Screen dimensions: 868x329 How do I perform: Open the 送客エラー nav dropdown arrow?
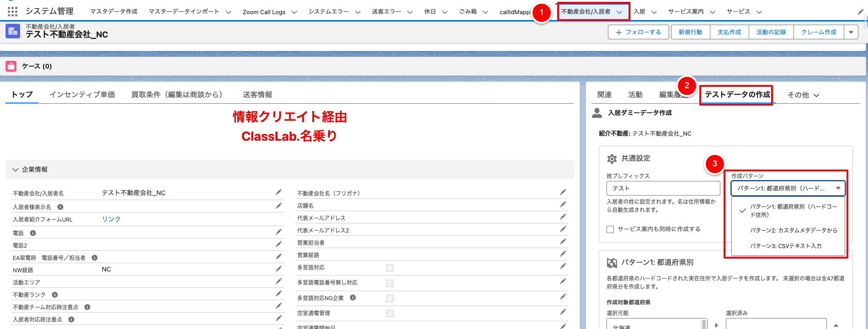pyautogui.click(x=410, y=12)
